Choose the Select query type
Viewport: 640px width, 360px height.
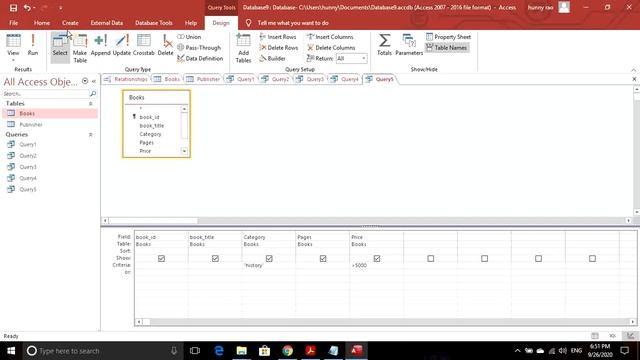pyautogui.click(x=60, y=47)
